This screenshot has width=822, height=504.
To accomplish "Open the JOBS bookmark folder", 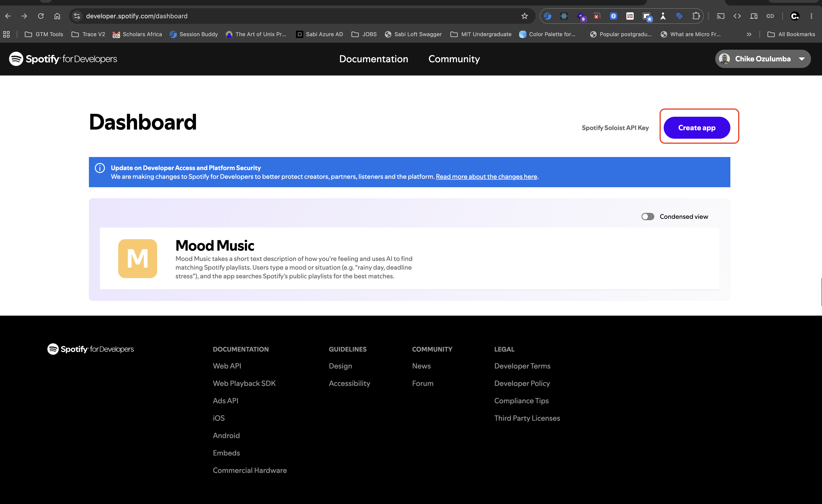I will click(364, 34).
